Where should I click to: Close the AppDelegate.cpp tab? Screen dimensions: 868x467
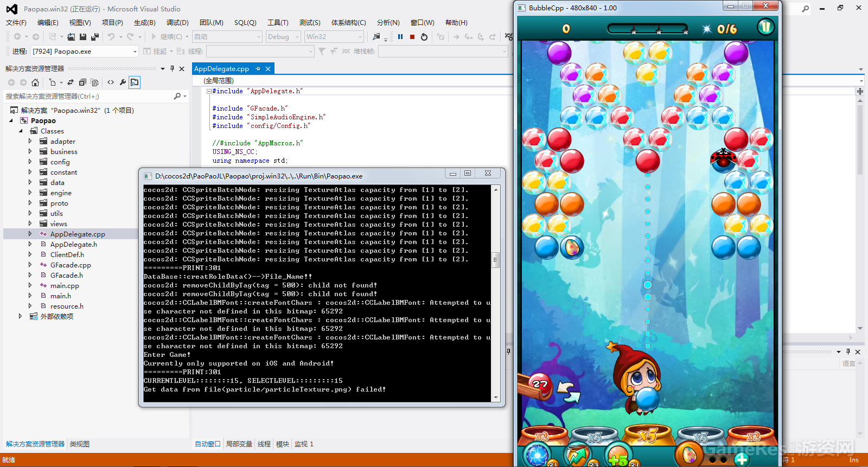(267, 69)
